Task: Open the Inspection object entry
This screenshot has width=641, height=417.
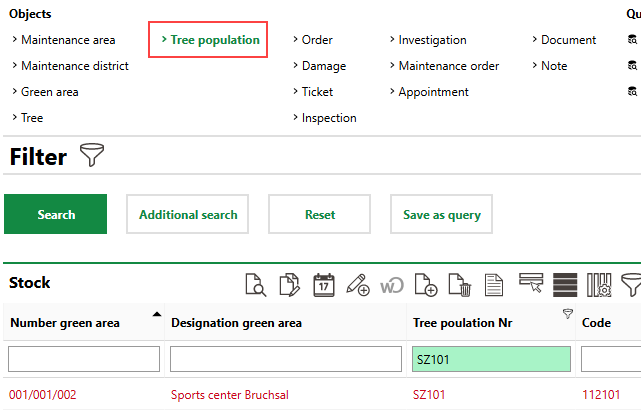Action: 329,118
